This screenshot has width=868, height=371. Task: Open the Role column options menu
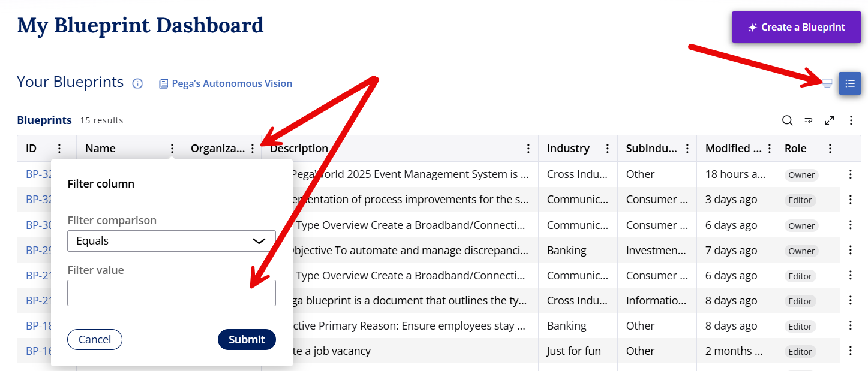click(830, 149)
